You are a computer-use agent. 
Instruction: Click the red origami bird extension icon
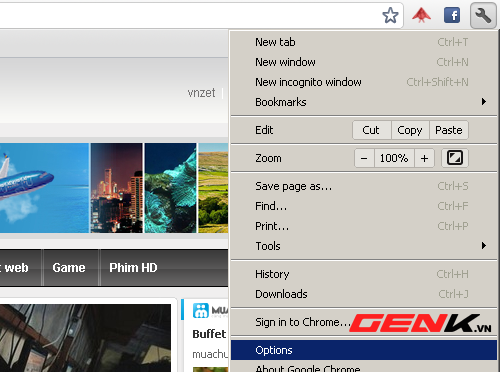(421, 15)
